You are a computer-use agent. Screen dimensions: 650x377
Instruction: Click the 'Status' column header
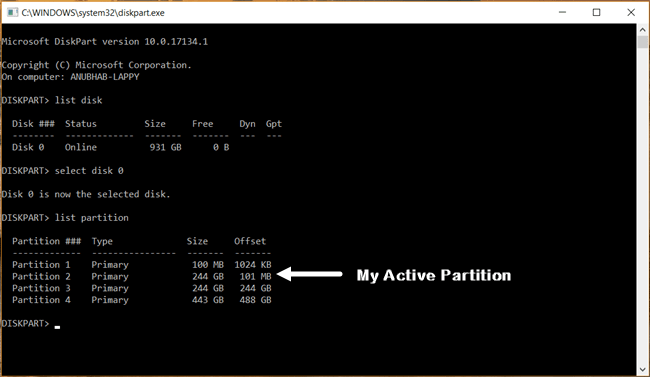click(81, 124)
